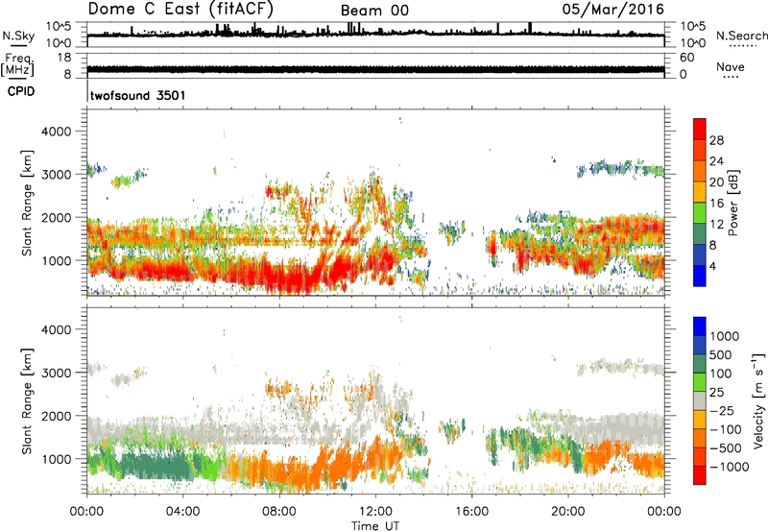
Task: Select the "CPID" row label
Action: tap(21, 91)
